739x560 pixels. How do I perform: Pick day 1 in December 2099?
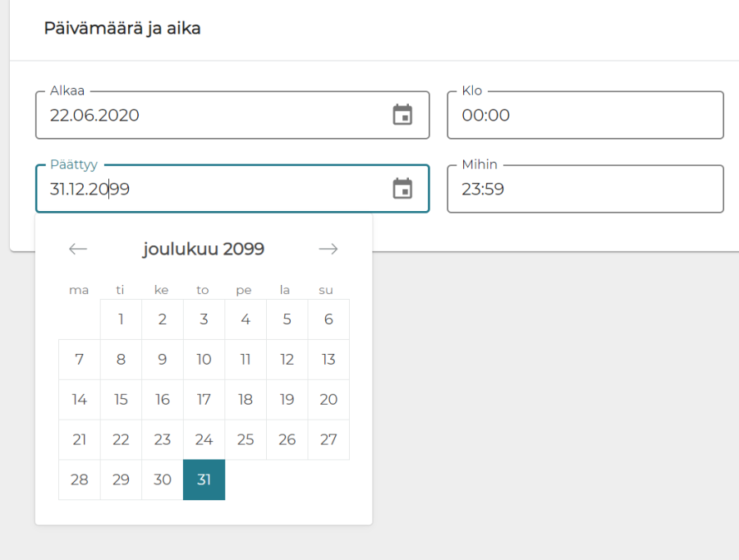pyautogui.click(x=121, y=319)
